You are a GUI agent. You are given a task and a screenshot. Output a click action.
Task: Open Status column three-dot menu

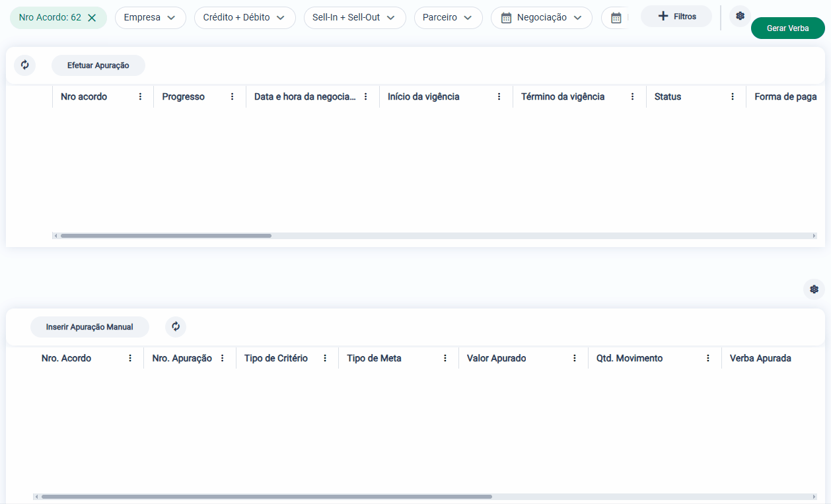tap(733, 96)
